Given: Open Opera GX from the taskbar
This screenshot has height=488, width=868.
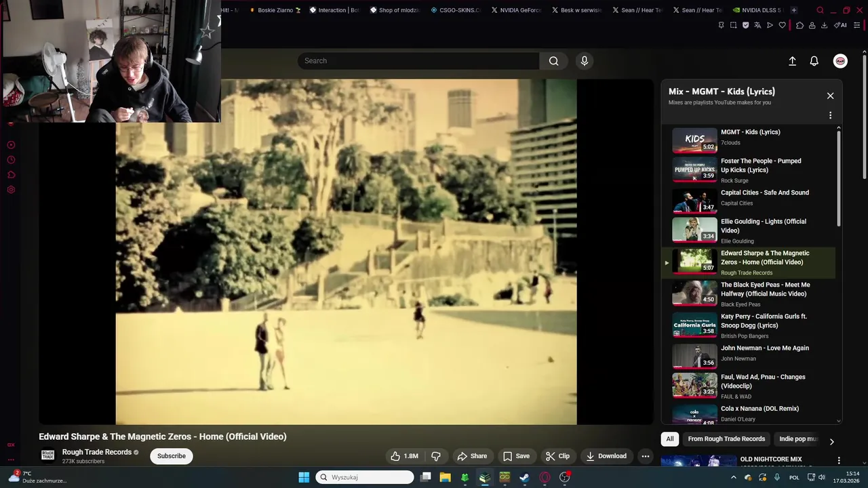Looking at the screenshot, I should coord(545,477).
